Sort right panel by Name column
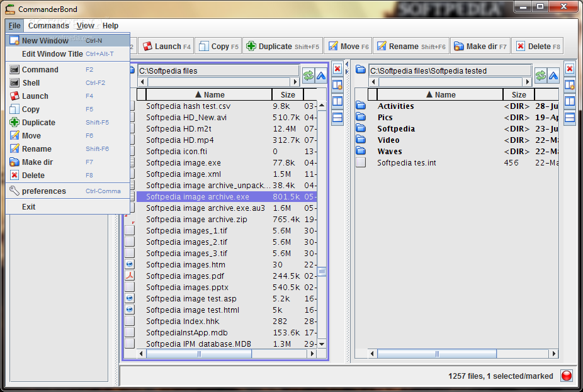The height and width of the screenshot is (392, 583). pyautogui.click(x=440, y=95)
